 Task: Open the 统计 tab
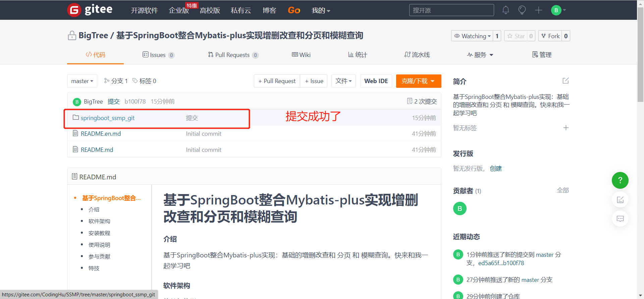[x=358, y=55]
